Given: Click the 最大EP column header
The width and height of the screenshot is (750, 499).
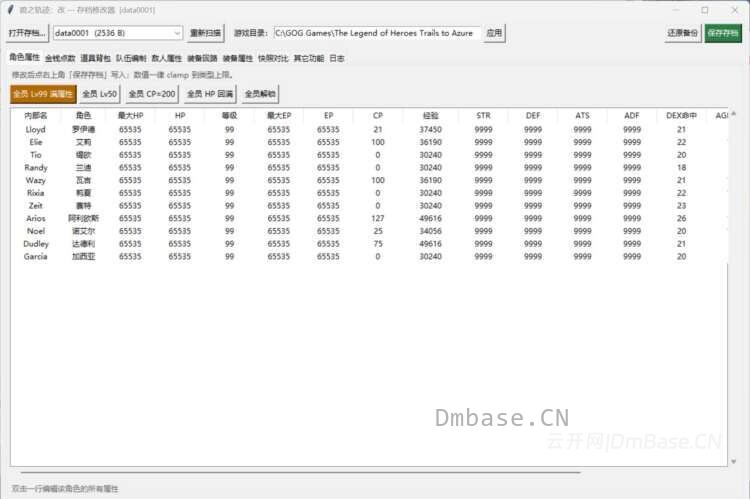Looking at the screenshot, I should click(279, 115).
